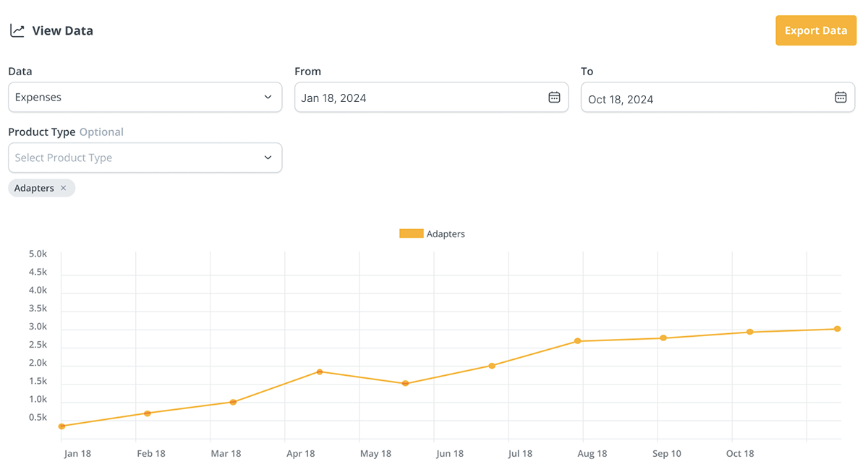The height and width of the screenshot is (472, 868).
Task: Select the last data point on the line
Action: click(x=837, y=329)
